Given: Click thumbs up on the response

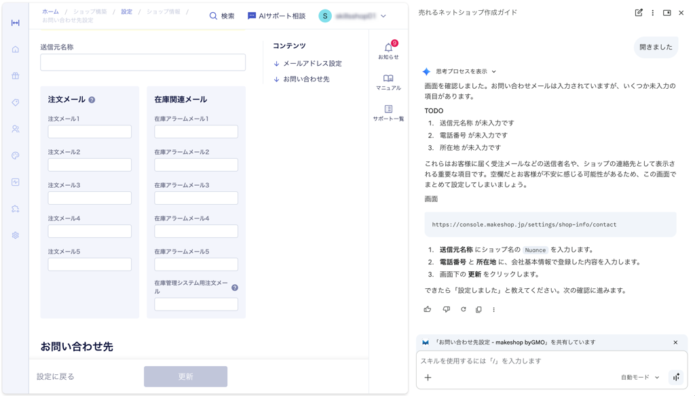Looking at the screenshot, I should [x=427, y=310].
